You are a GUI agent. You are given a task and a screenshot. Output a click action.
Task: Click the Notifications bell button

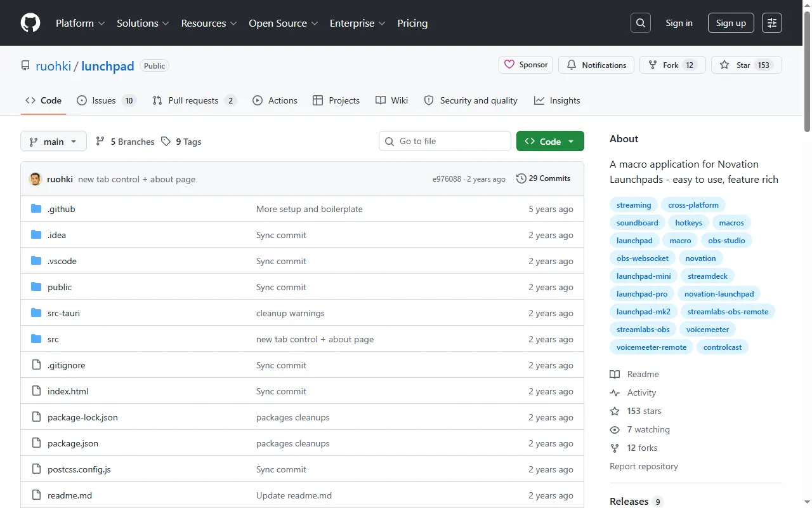coord(596,65)
